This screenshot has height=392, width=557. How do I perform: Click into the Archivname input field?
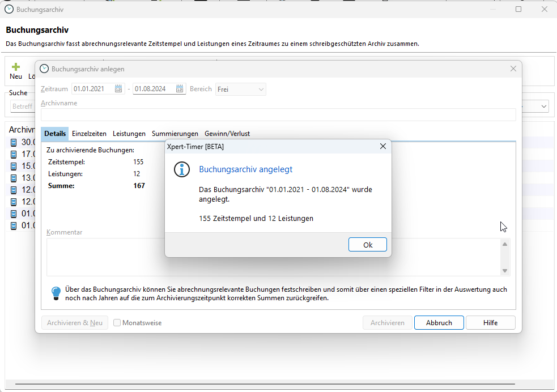[x=278, y=114]
